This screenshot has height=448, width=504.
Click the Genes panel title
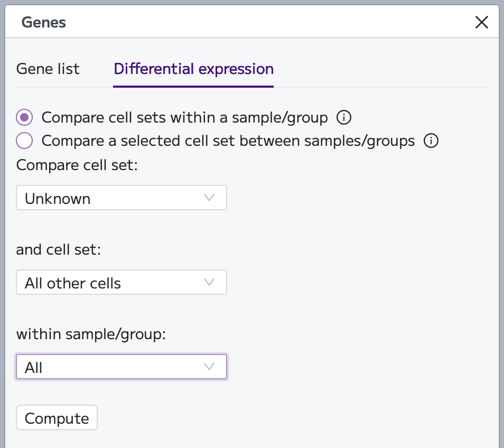pyautogui.click(x=43, y=23)
